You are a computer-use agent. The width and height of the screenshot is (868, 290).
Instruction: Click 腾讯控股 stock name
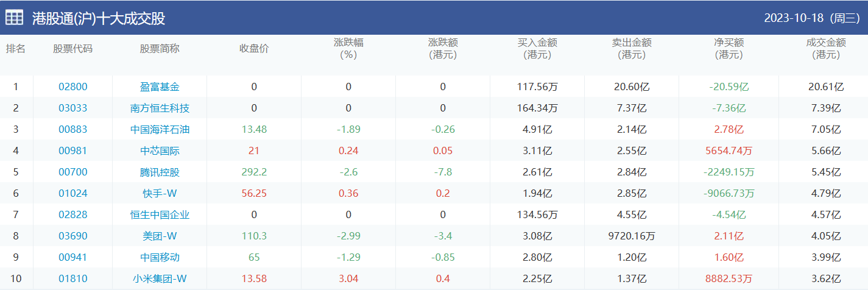(x=160, y=172)
